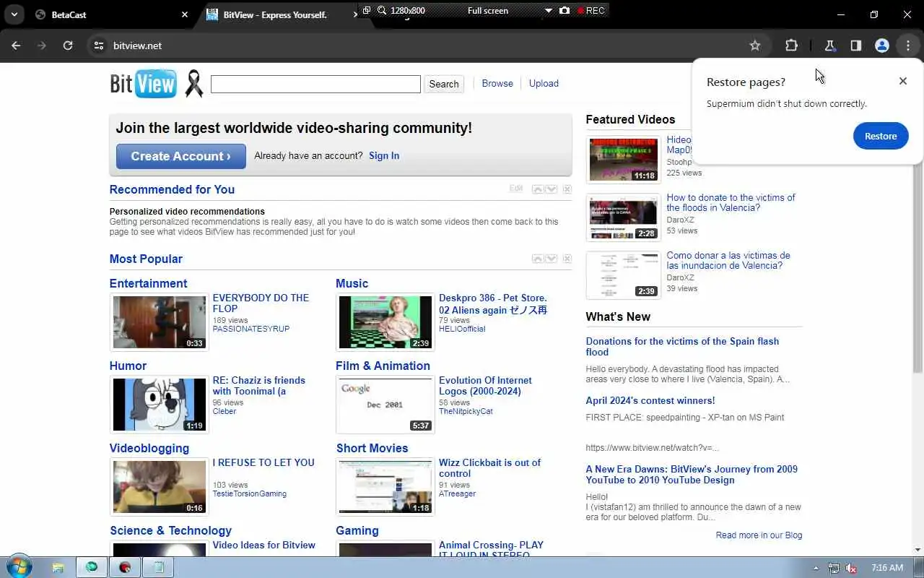Screen dimensions: 924x578
Task: Move Recommended for You section down
Action: (552, 189)
